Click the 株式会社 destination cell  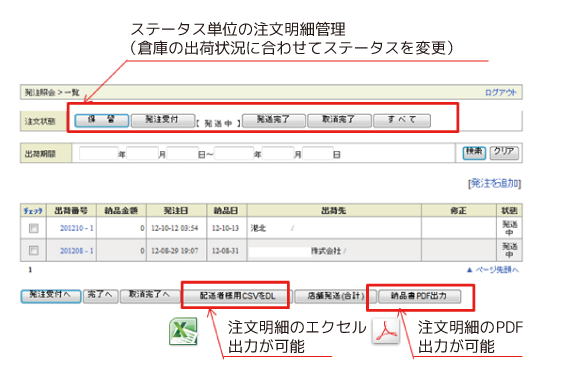(x=334, y=251)
